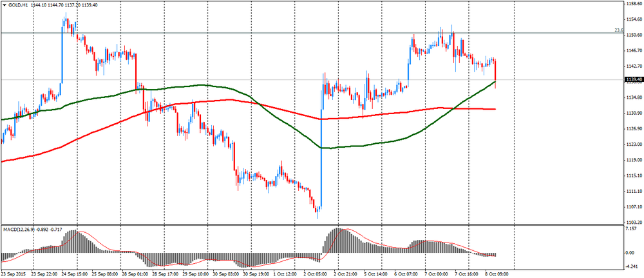
Task: Click the 1126.90 price scale label
Action: coord(633,129)
